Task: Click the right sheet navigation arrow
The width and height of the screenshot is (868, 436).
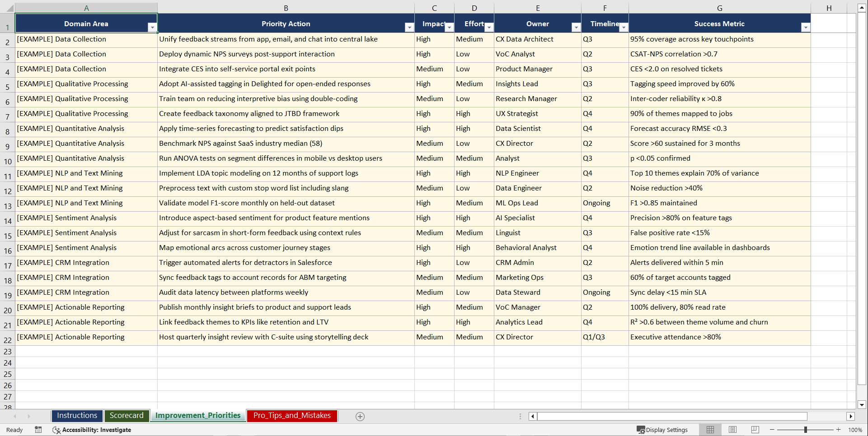Action: click(x=28, y=416)
